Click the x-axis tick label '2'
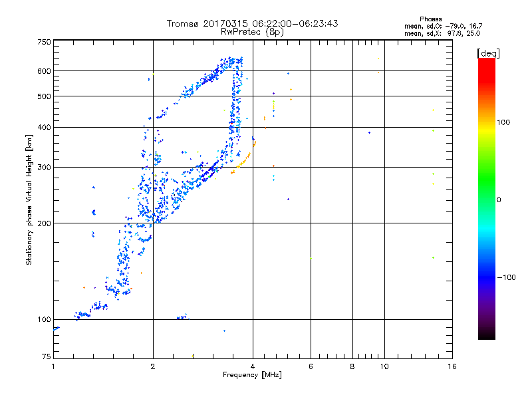This screenshot has height=399, width=532. pos(153,366)
